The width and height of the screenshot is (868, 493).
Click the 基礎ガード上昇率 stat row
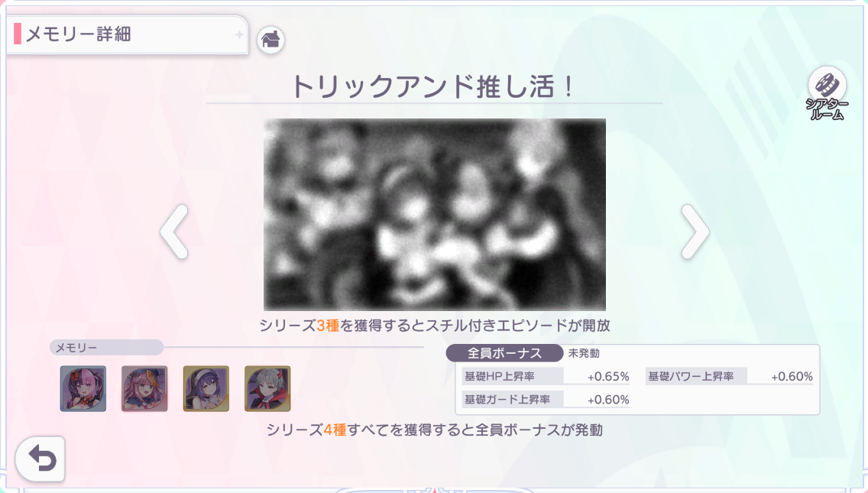pyautogui.click(x=546, y=400)
